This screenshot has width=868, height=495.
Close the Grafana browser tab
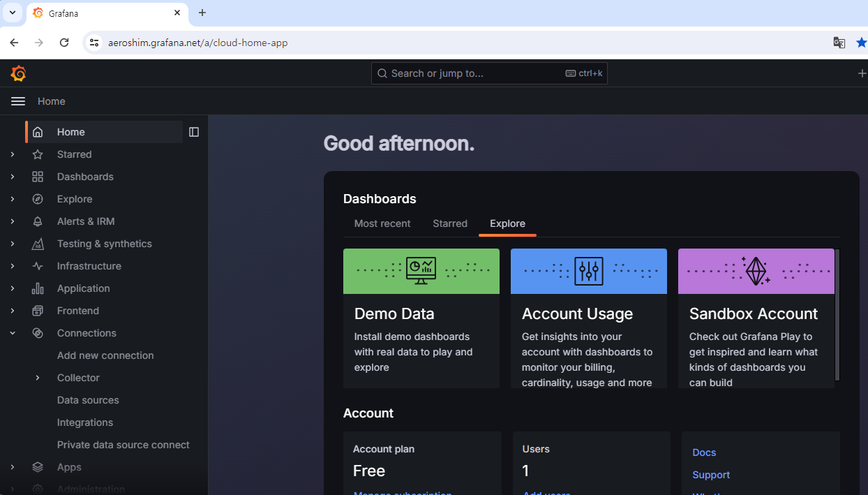(x=177, y=13)
